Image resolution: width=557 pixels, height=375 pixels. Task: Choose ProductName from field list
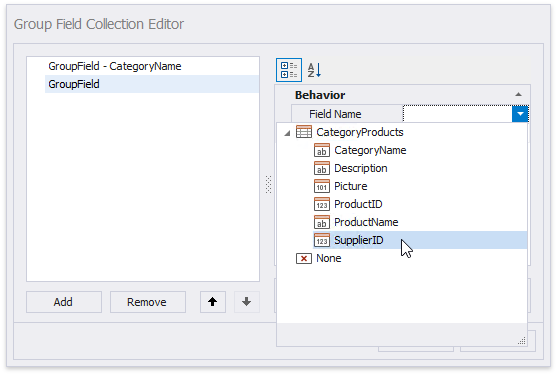tap(366, 222)
